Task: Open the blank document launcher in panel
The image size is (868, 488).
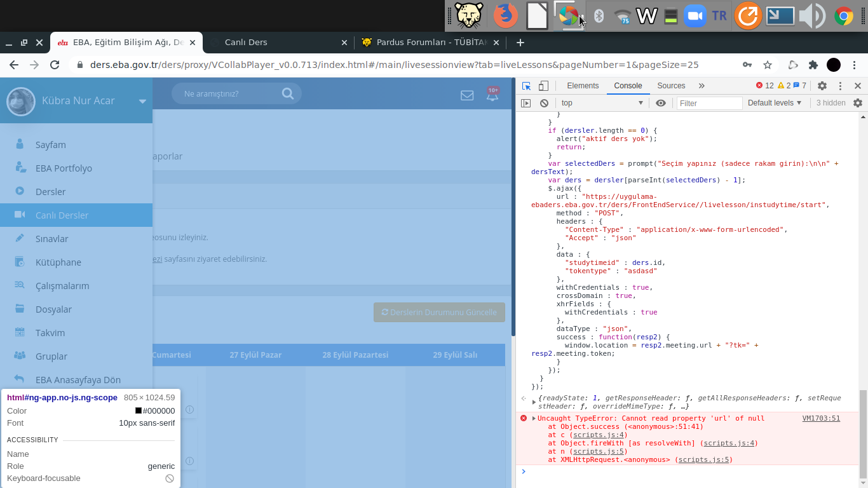Action: (x=537, y=15)
